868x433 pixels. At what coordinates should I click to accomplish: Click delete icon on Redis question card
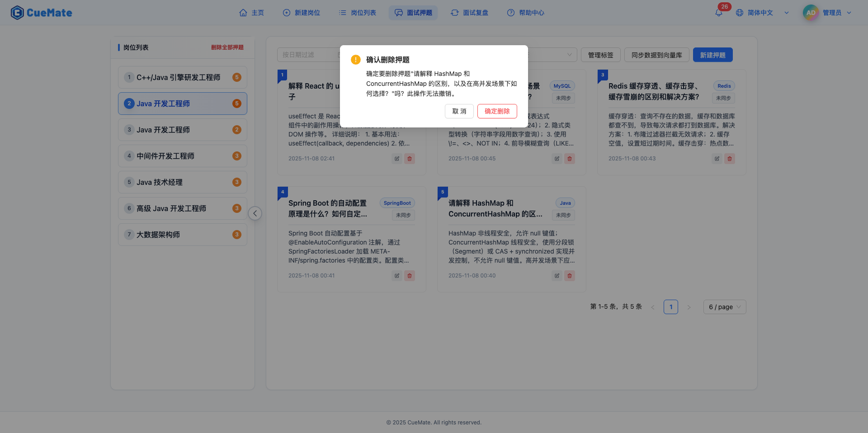[x=729, y=159]
